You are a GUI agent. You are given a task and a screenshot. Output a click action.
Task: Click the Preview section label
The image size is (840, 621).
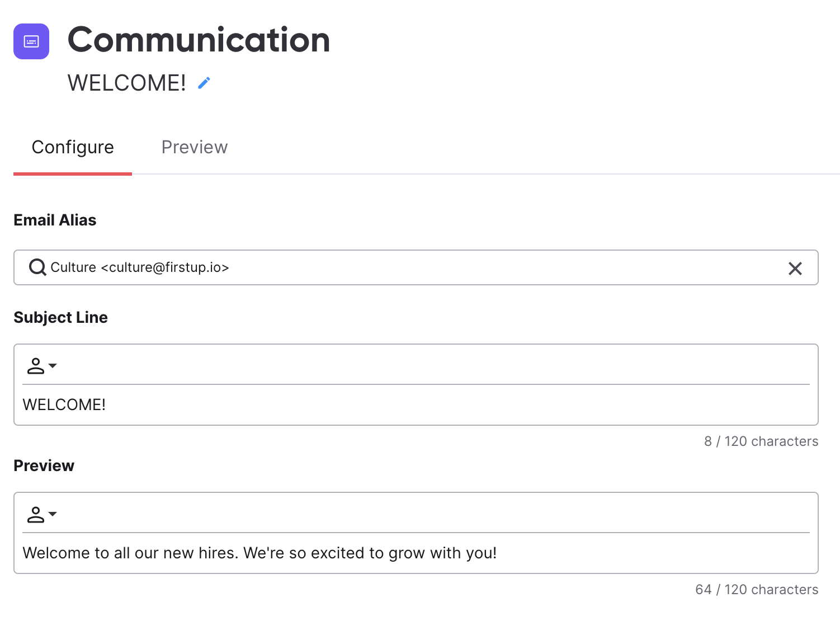[44, 465]
